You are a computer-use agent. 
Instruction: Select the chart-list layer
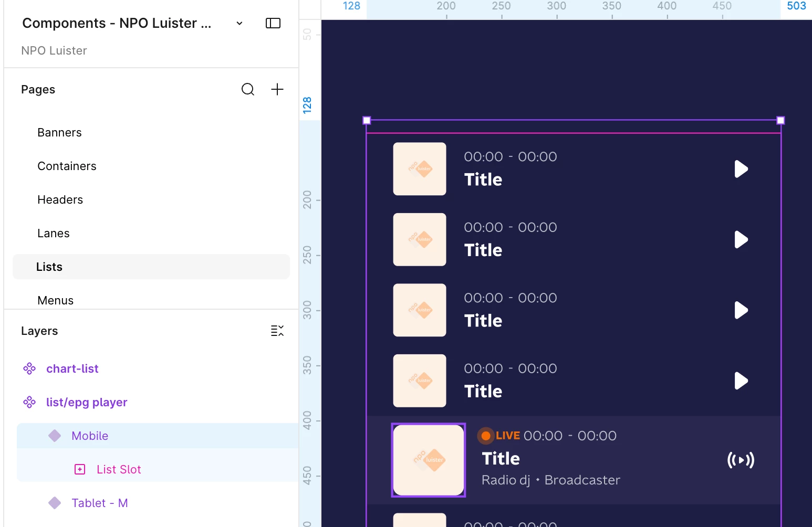click(72, 368)
